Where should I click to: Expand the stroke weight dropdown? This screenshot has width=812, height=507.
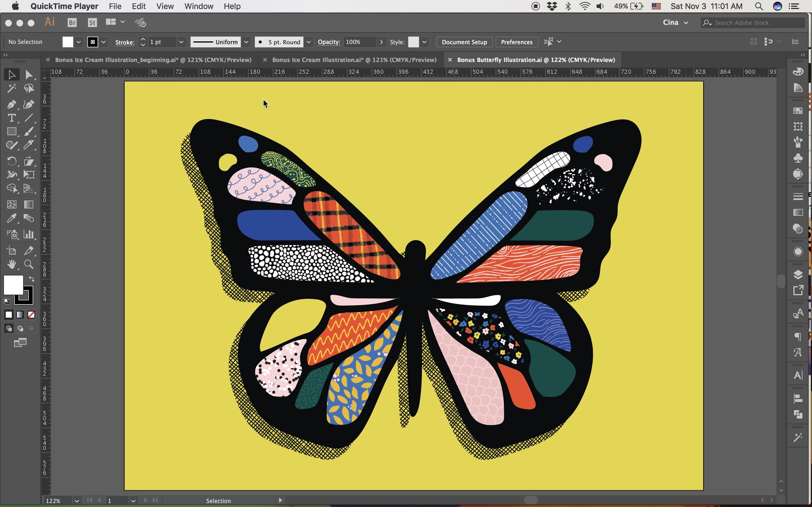pos(181,41)
